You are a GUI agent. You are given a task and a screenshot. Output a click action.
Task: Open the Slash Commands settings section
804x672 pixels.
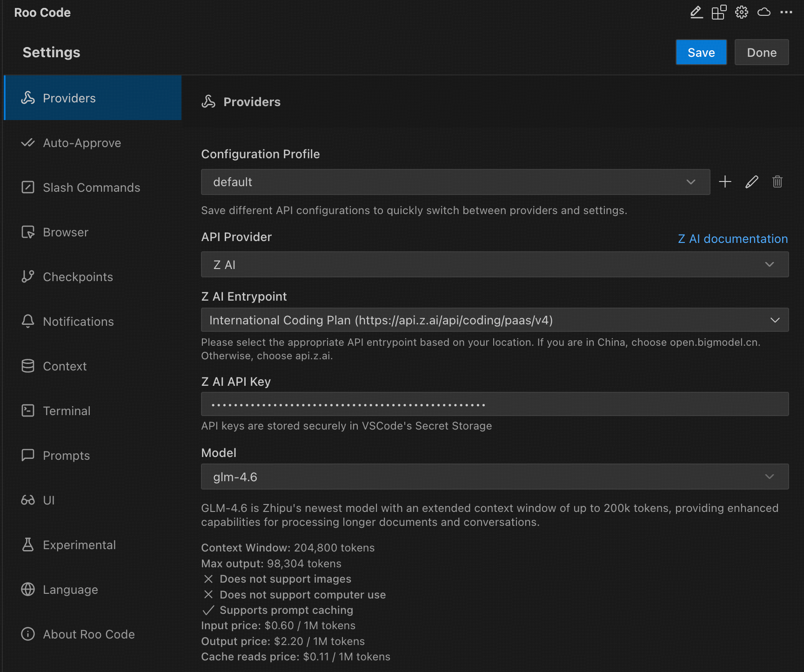pyautogui.click(x=91, y=188)
